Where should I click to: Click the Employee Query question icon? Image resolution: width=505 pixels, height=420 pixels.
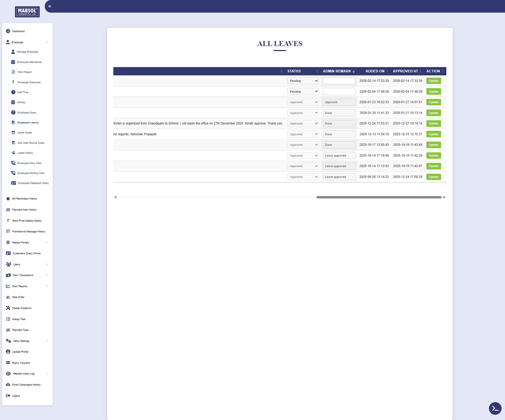pos(13,112)
